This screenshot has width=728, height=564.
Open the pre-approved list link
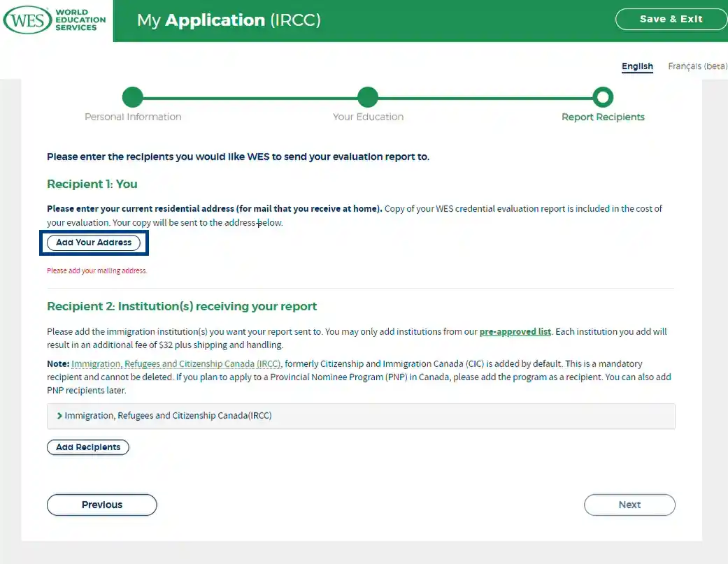point(515,332)
